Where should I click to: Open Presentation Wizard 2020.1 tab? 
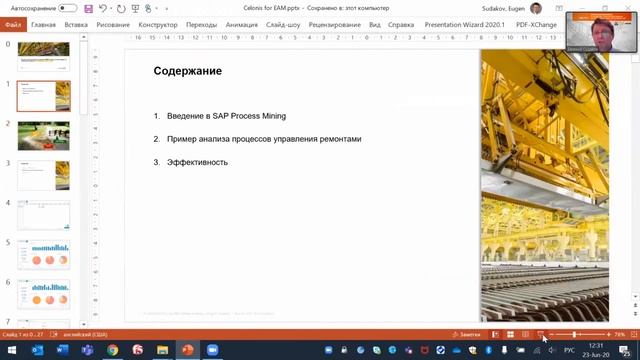464,24
